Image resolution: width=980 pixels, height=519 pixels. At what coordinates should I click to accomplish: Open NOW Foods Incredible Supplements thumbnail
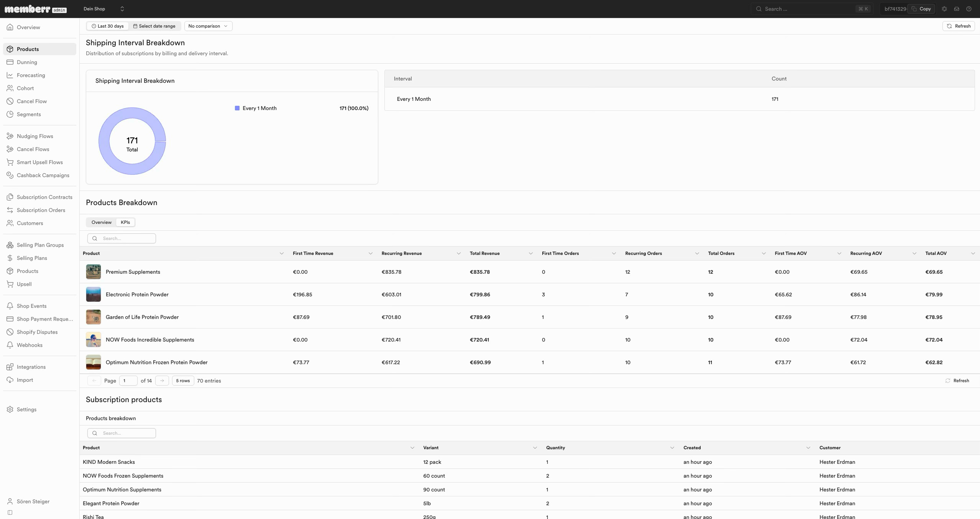point(94,340)
